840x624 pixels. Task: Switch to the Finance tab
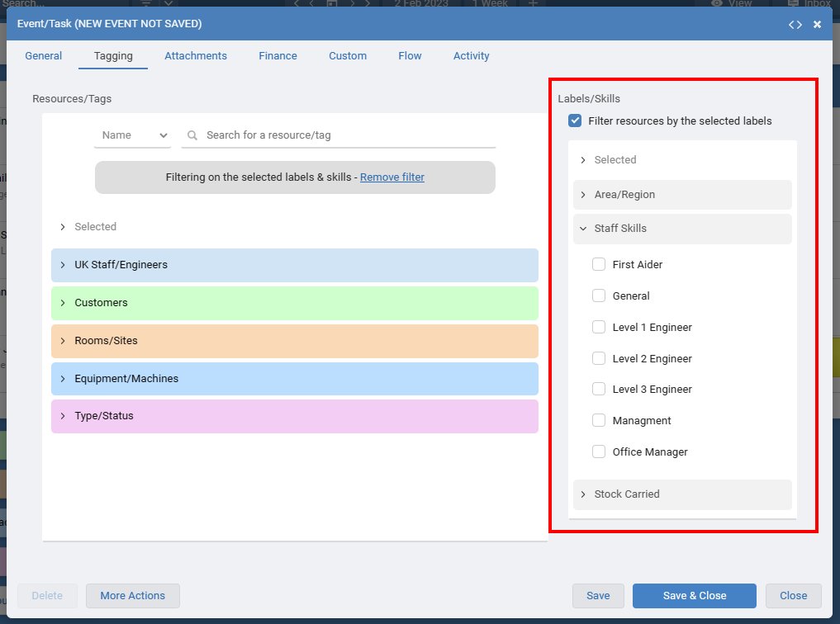278,55
